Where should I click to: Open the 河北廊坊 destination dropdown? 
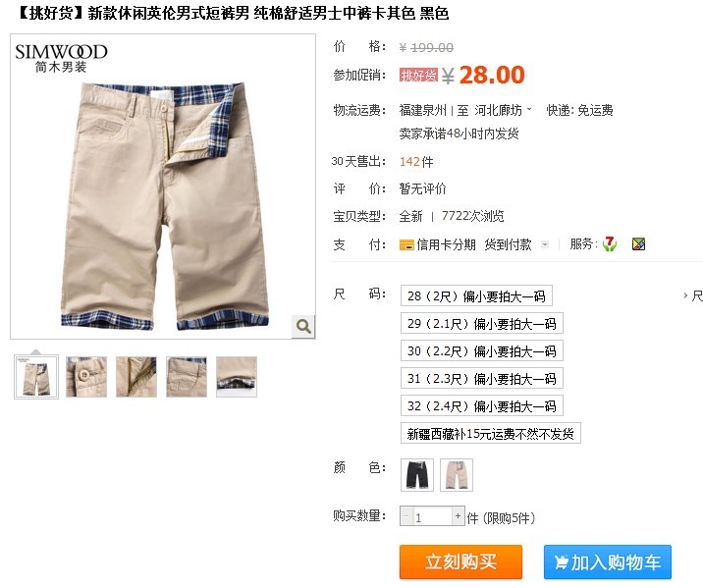503,110
